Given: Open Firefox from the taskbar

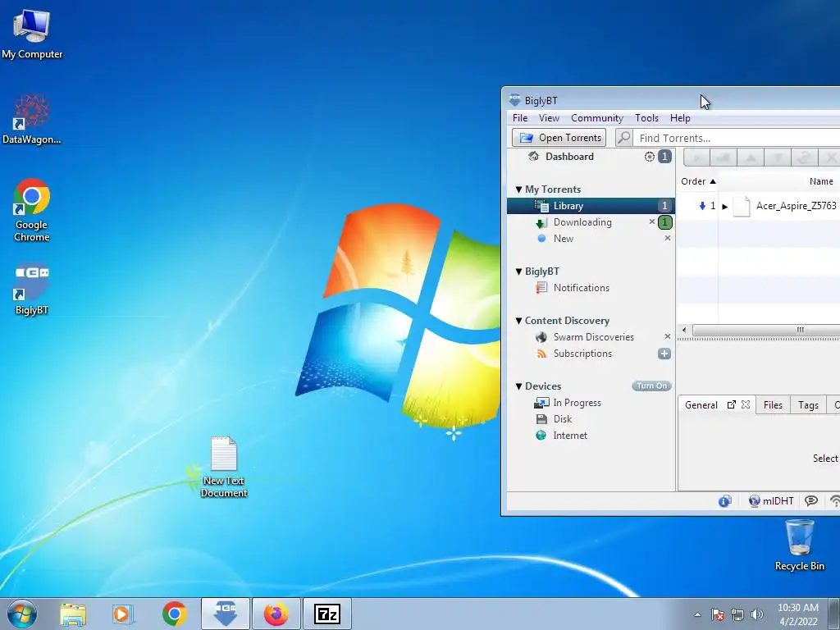Looking at the screenshot, I should tap(276, 614).
